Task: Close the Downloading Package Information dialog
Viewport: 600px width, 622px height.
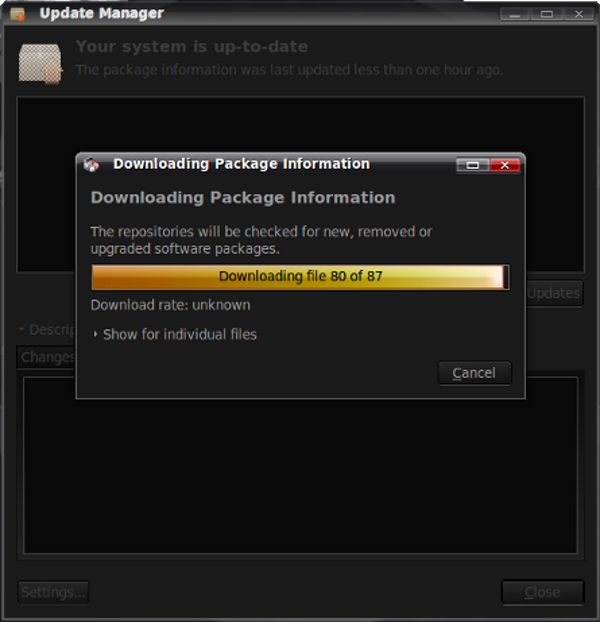Action: (x=504, y=165)
